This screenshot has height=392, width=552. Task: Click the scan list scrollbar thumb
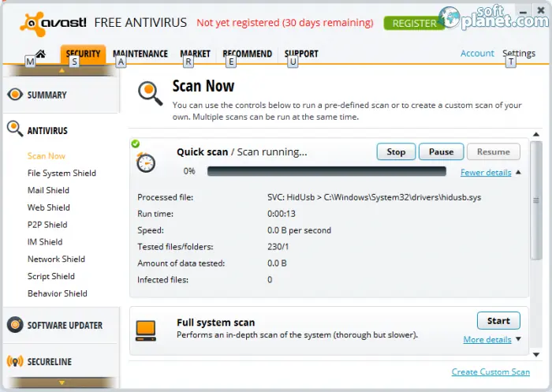pyautogui.click(x=536, y=200)
